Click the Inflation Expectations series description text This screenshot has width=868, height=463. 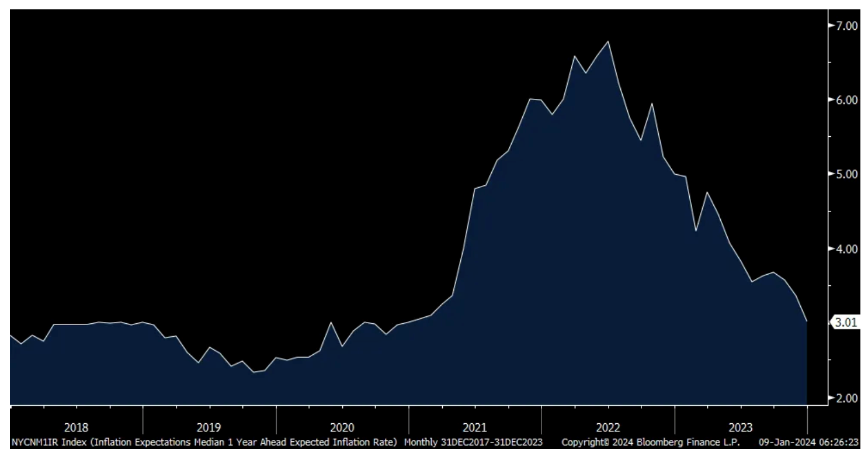pyautogui.click(x=235, y=443)
